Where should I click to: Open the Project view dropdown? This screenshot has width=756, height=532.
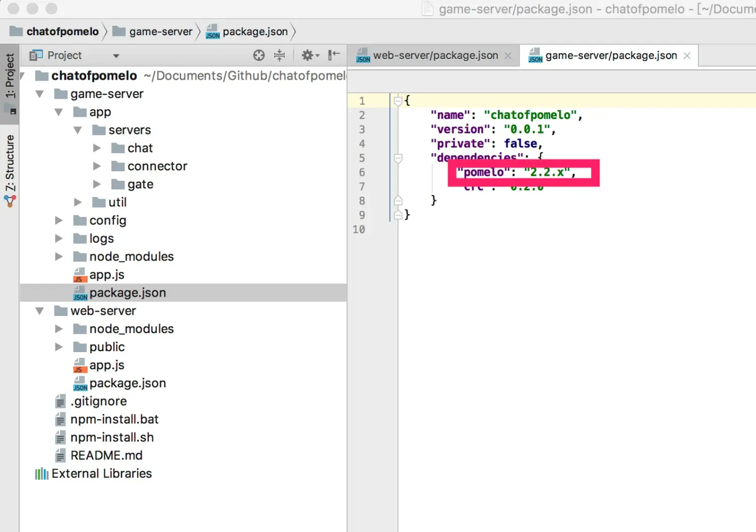click(x=116, y=56)
